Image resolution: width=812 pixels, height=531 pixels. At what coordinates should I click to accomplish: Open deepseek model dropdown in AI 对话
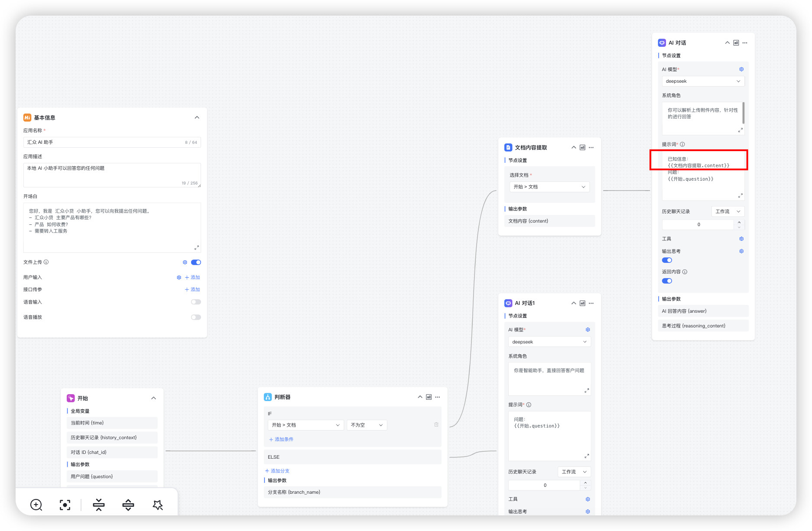point(703,81)
